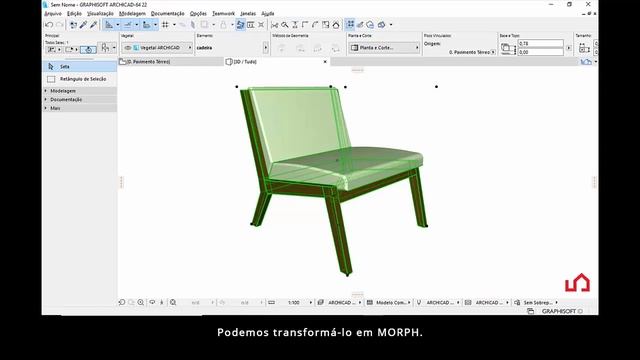Click the scissors trim tool icon
Viewport: 640px width, 360px height.
(x=275, y=25)
